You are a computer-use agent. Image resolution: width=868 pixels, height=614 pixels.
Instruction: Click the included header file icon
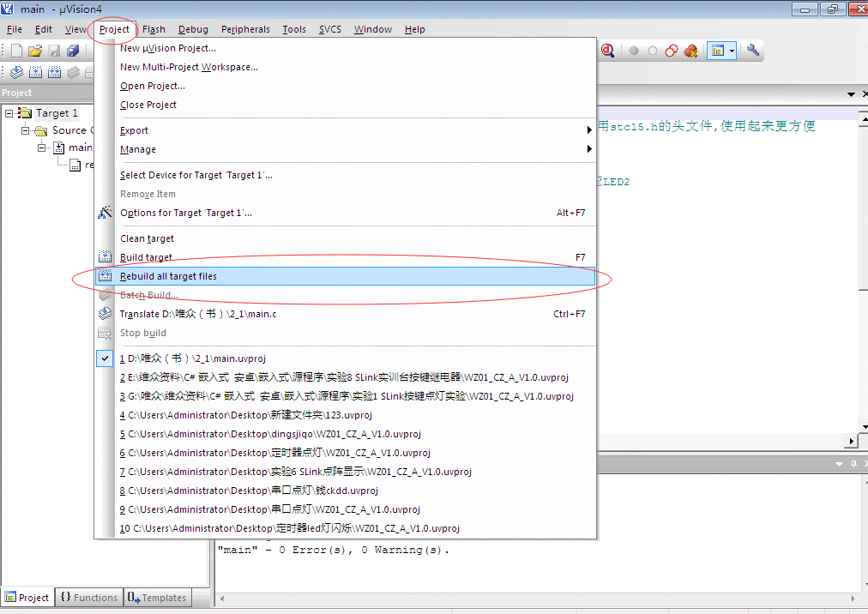[75, 165]
